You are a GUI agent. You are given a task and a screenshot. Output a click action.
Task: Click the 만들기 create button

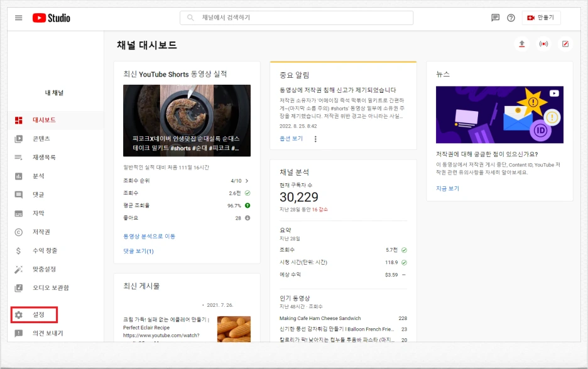(541, 18)
